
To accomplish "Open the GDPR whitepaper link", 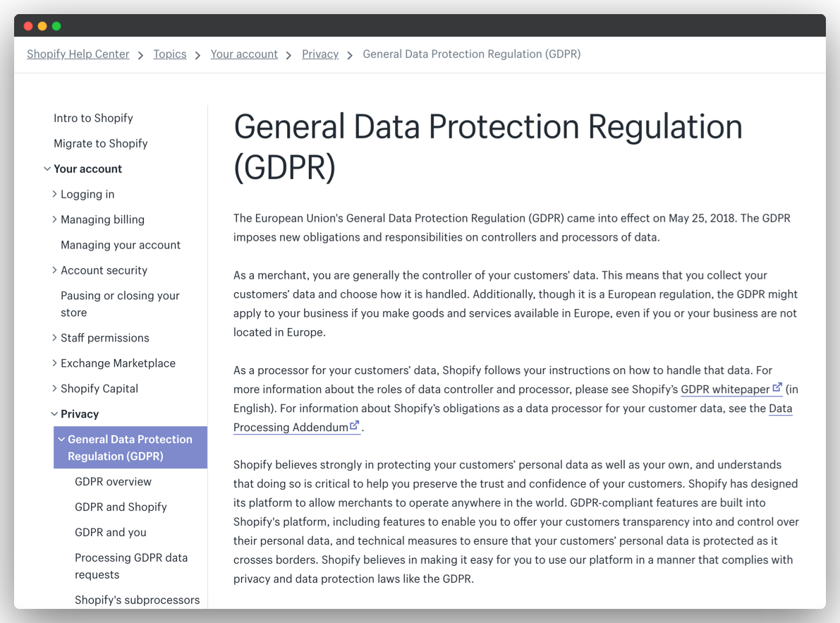I will 725,389.
